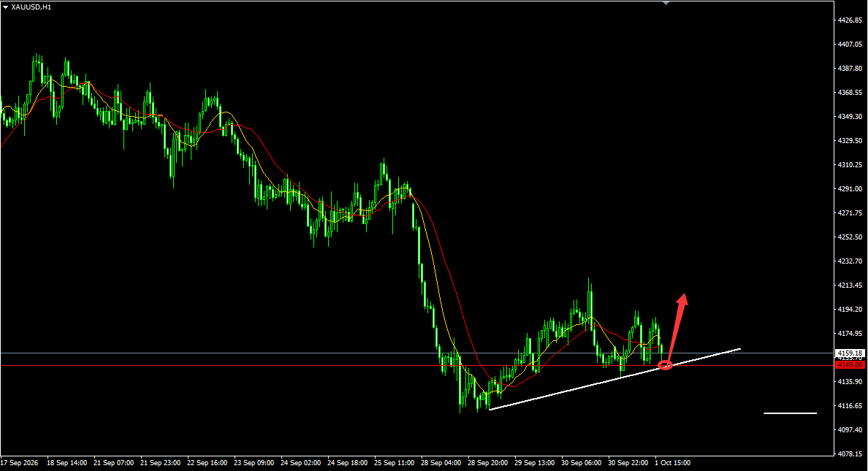
Task: Click the 4310.25 level on the price axis
Action: (x=850, y=165)
